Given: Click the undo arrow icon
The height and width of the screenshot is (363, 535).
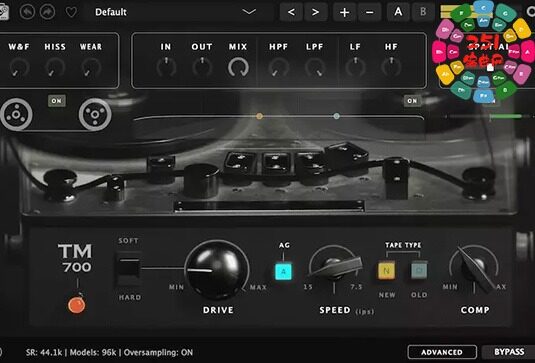Looking at the screenshot, I should coord(28,12).
